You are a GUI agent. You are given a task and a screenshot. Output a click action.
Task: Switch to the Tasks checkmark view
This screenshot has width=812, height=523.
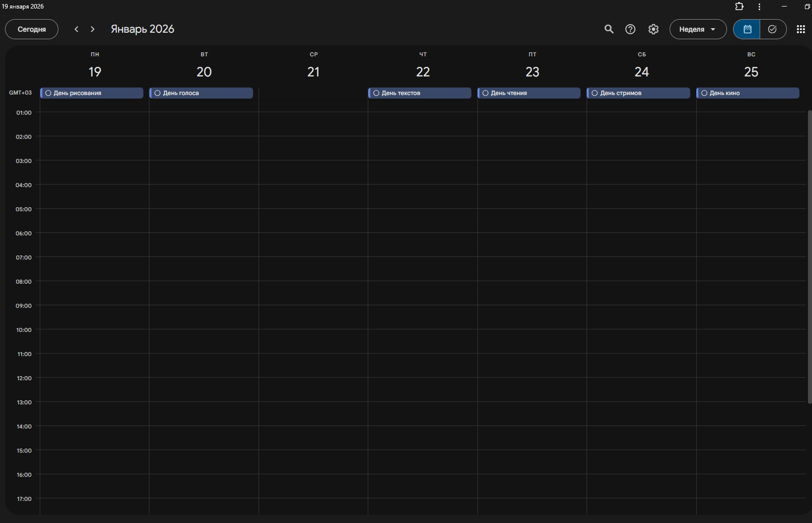[772, 29]
